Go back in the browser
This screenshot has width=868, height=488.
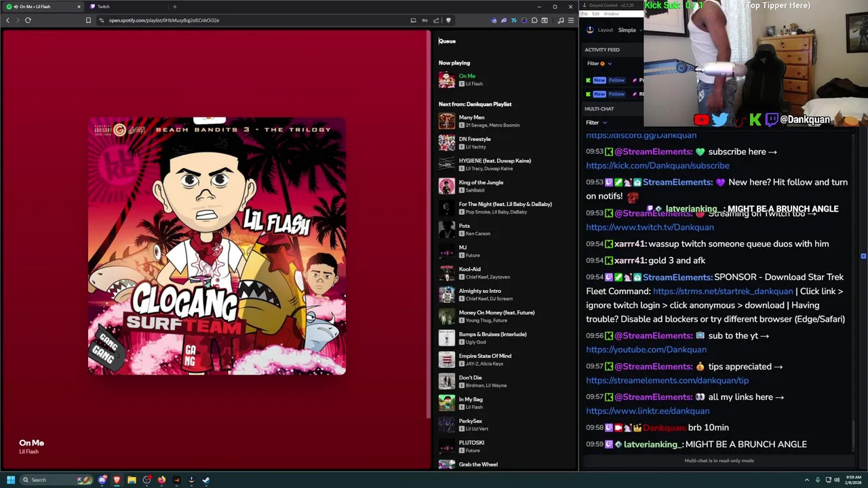pyautogui.click(x=7, y=20)
